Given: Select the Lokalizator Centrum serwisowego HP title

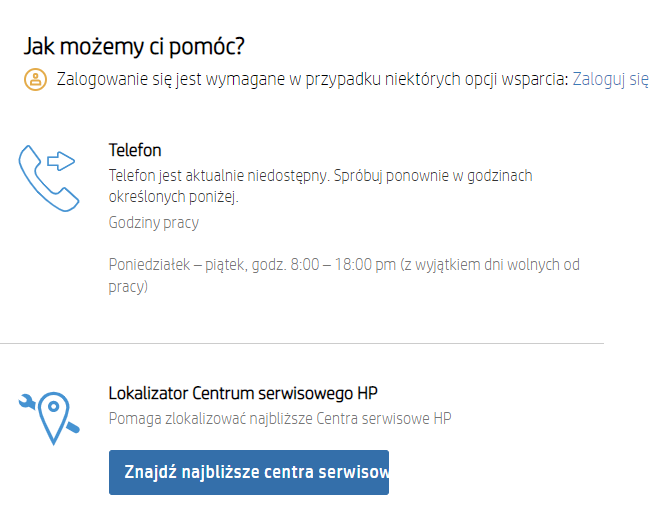Looking at the screenshot, I should pos(242,393).
